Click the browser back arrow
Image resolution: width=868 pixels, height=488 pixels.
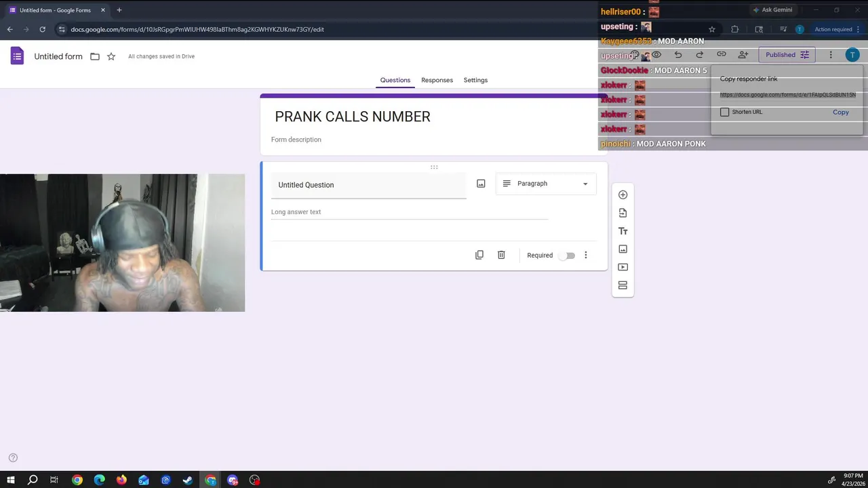click(9, 29)
